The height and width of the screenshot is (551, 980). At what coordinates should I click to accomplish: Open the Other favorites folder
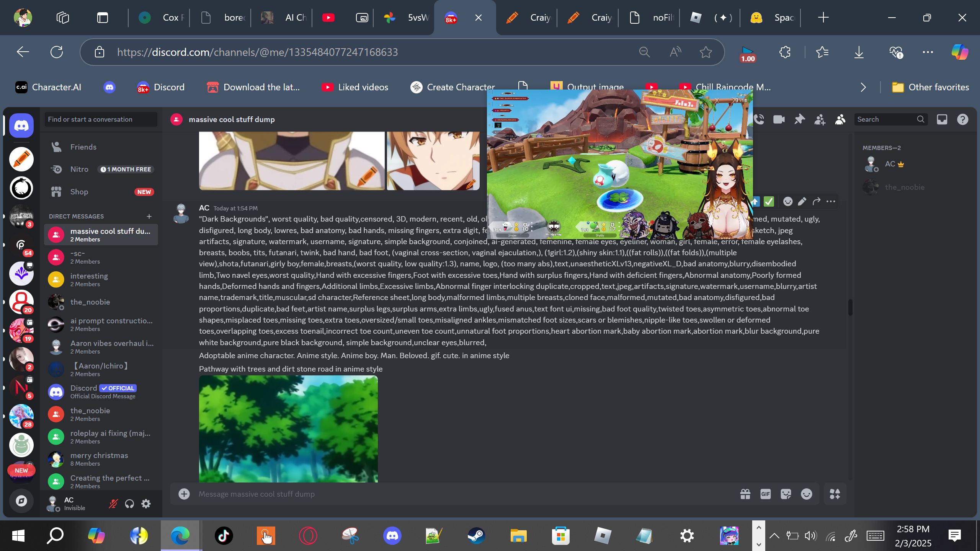930,87
